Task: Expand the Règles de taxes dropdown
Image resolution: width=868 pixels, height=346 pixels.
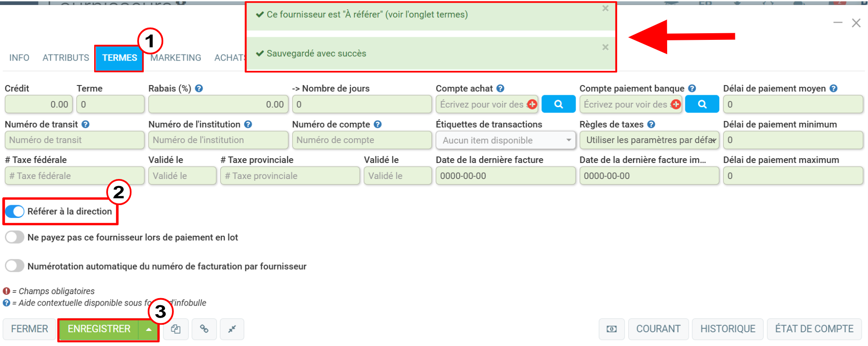Action: tap(649, 140)
